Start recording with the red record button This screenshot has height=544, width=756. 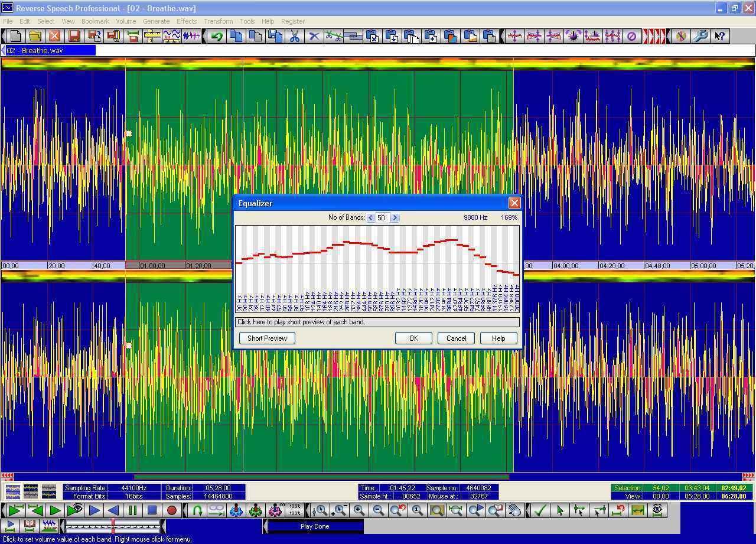click(x=172, y=510)
